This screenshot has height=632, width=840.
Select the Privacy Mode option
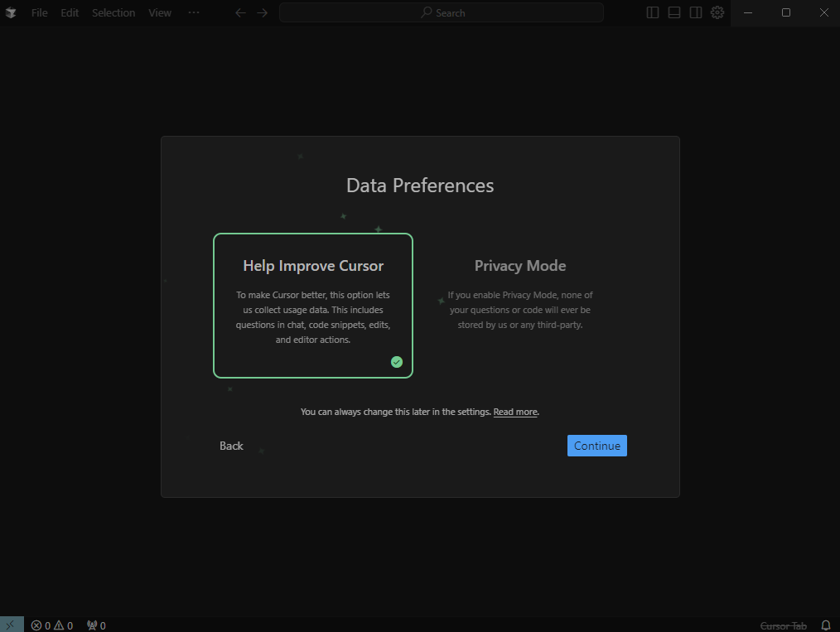(x=519, y=306)
